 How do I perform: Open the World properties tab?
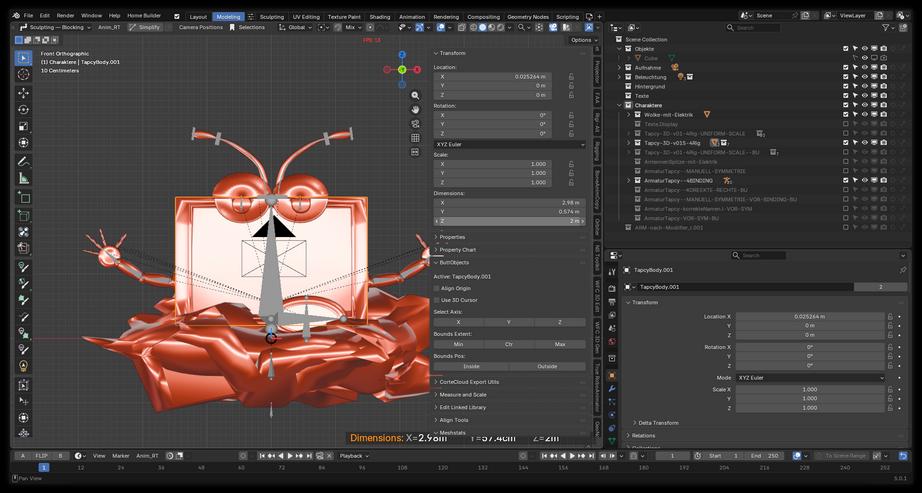612,342
